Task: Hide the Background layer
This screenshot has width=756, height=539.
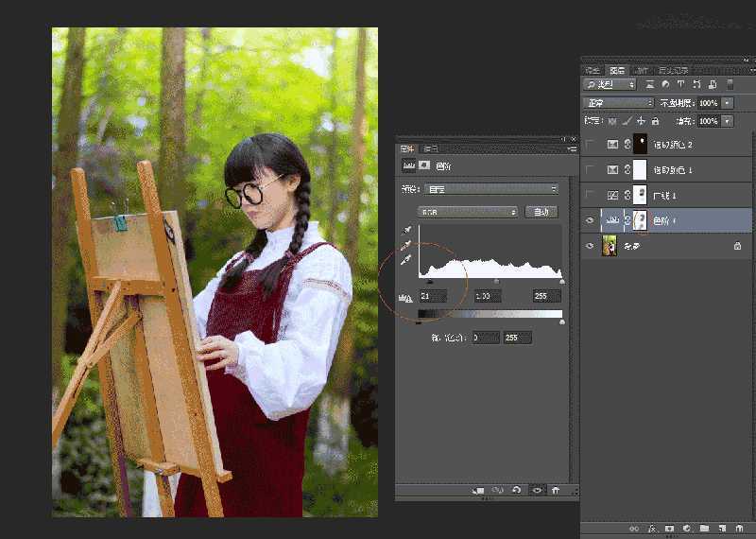Action: coord(591,246)
